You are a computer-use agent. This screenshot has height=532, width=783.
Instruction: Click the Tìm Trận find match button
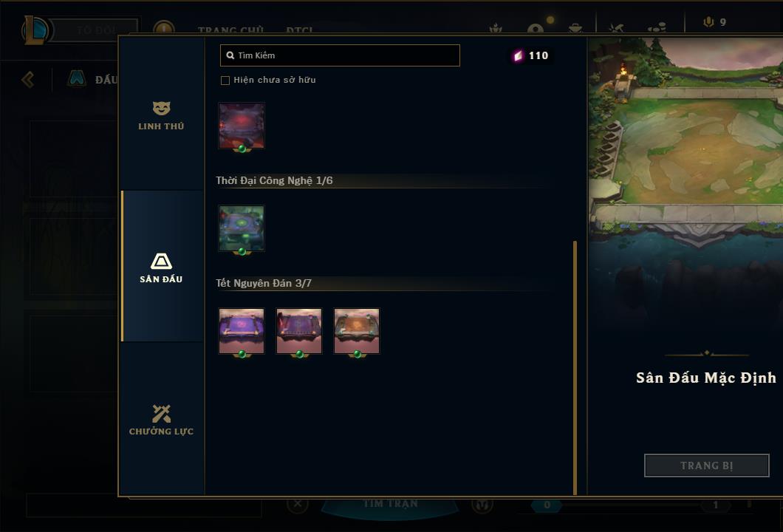389,505
